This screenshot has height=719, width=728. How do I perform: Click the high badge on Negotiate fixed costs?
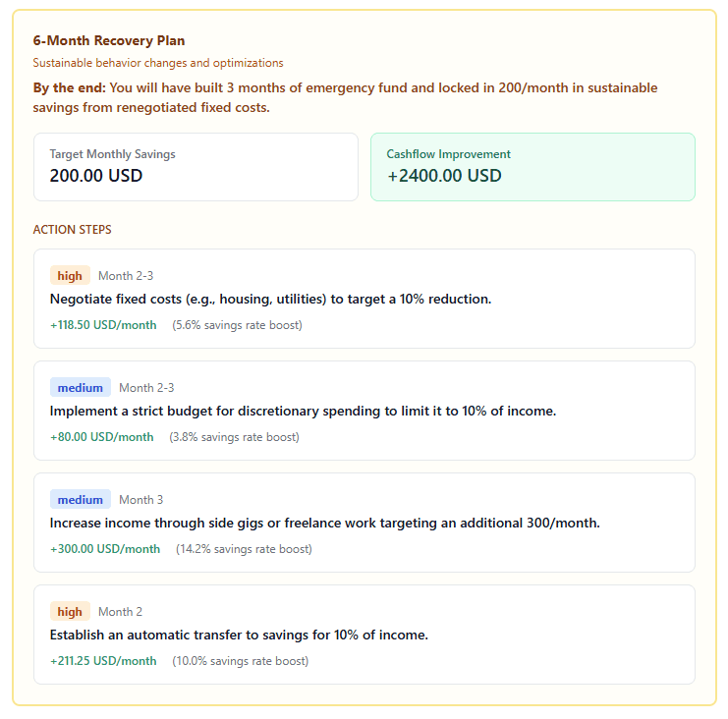coord(70,276)
